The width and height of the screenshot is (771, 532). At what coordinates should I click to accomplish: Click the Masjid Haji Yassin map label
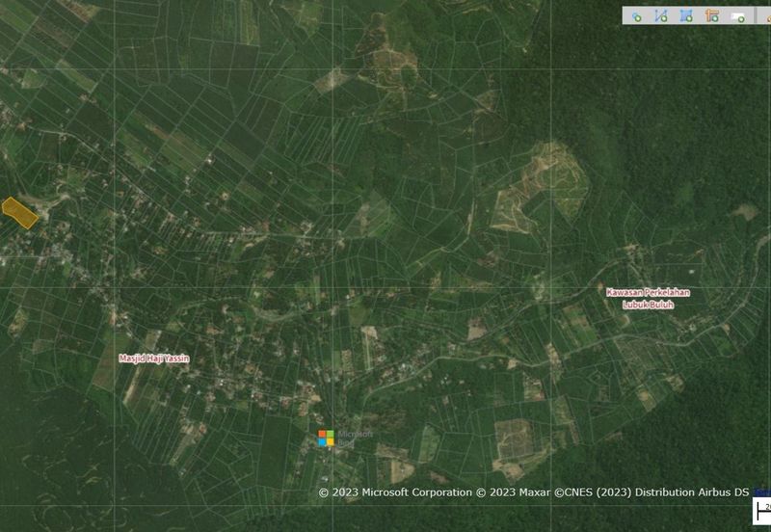(154, 359)
